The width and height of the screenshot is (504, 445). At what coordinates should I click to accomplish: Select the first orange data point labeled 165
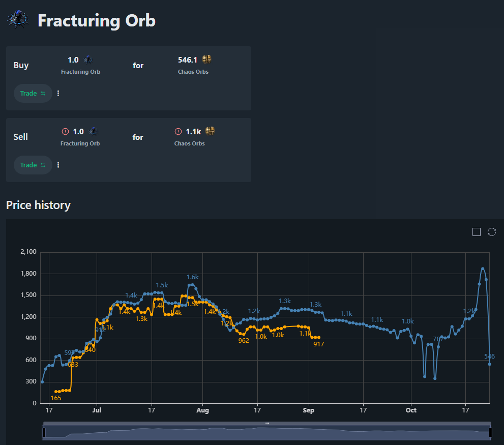click(55, 392)
